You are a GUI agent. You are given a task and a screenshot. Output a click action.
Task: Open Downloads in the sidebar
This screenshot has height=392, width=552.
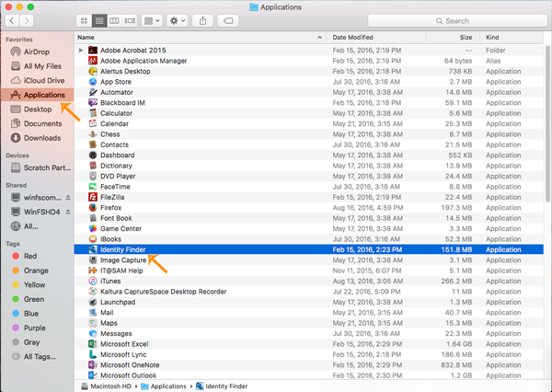pos(41,138)
